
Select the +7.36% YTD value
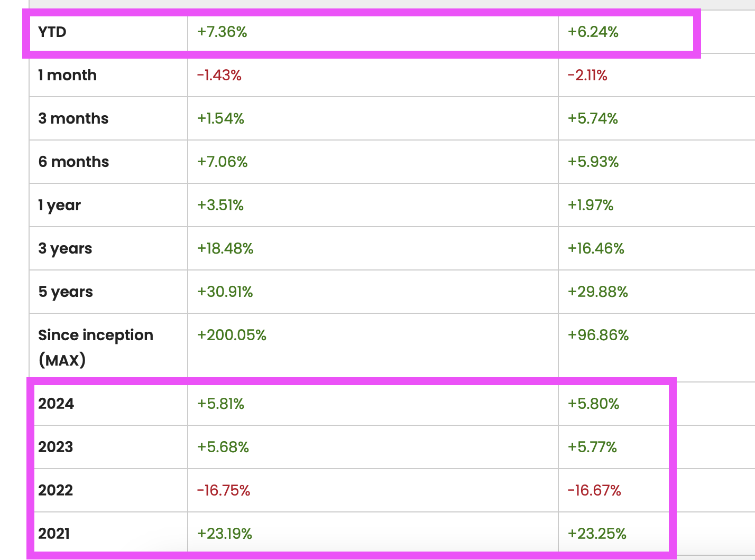click(x=222, y=32)
